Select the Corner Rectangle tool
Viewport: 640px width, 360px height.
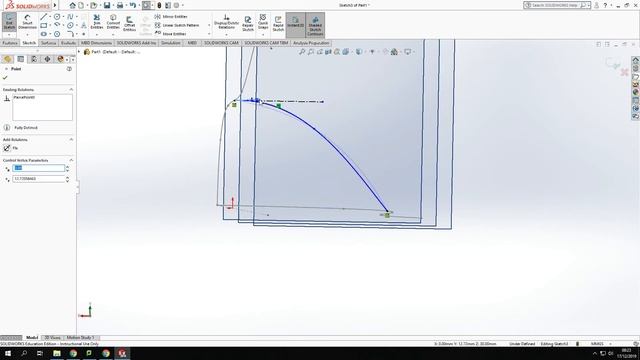(43, 25)
